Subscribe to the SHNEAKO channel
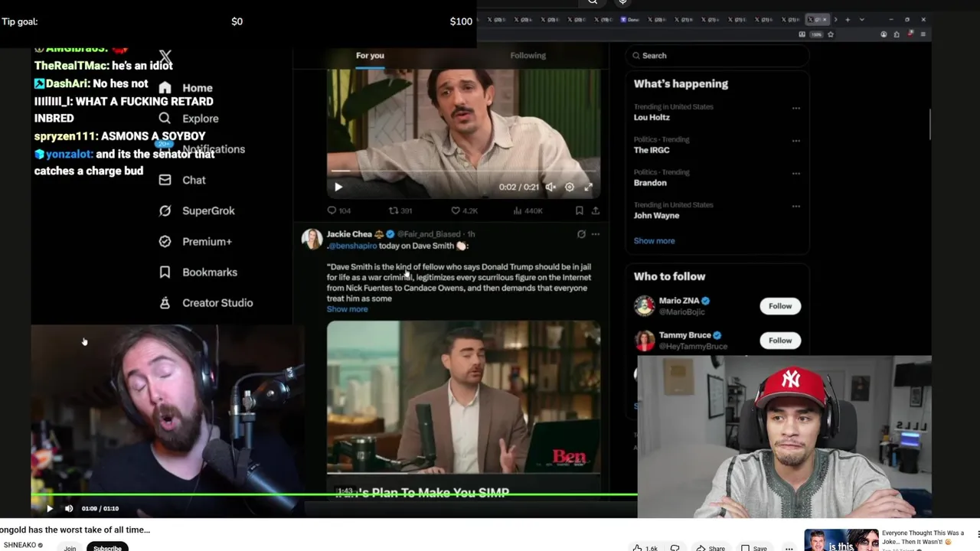This screenshot has width=980, height=551. (107, 548)
